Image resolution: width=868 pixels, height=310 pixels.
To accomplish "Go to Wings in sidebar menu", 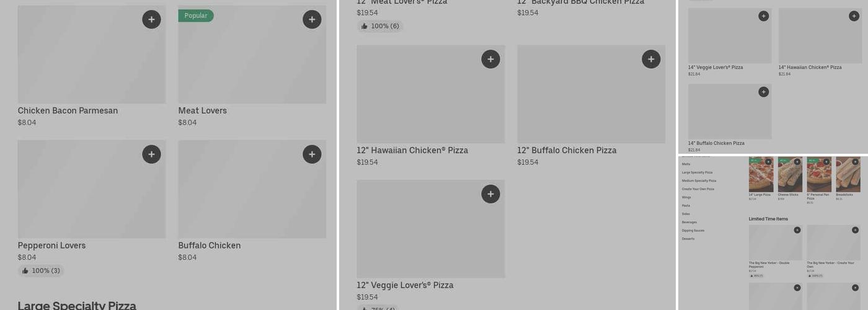I will tap(686, 197).
